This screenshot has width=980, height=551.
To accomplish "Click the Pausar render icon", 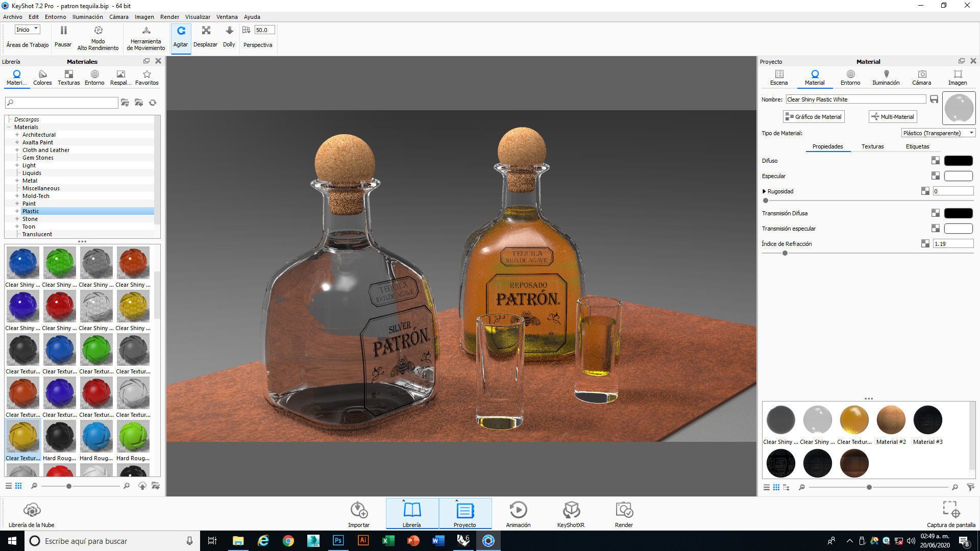I will (x=63, y=31).
